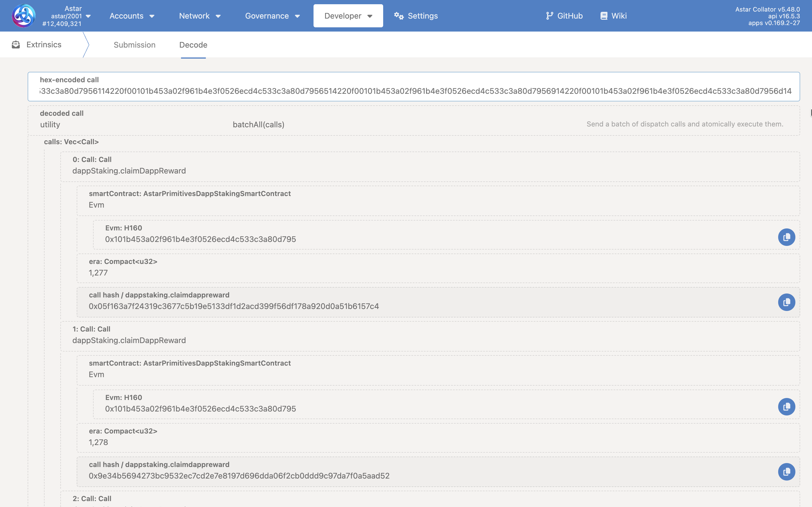Click the block number #12,409,321
Image resolution: width=812 pixels, height=507 pixels.
tap(62, 23)
